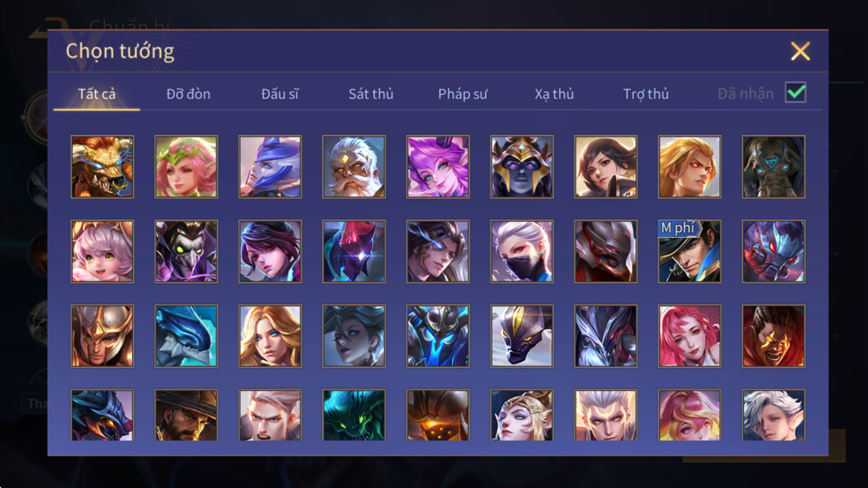This screenshot has width=868, height=488.
Task: Filter by the 'Xạ thủ' tab
Action: (554, 94)
